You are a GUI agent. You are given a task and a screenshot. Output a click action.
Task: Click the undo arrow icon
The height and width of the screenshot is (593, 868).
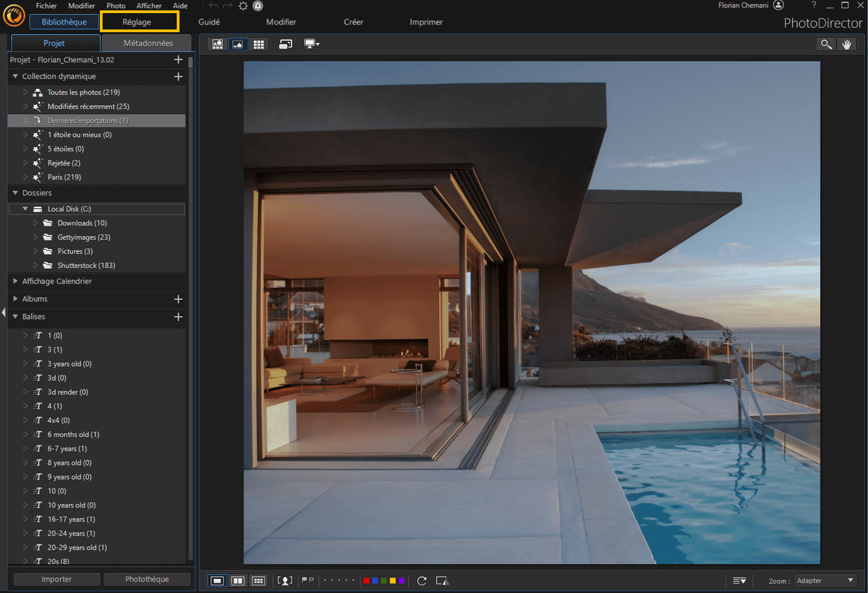[213, 5]
